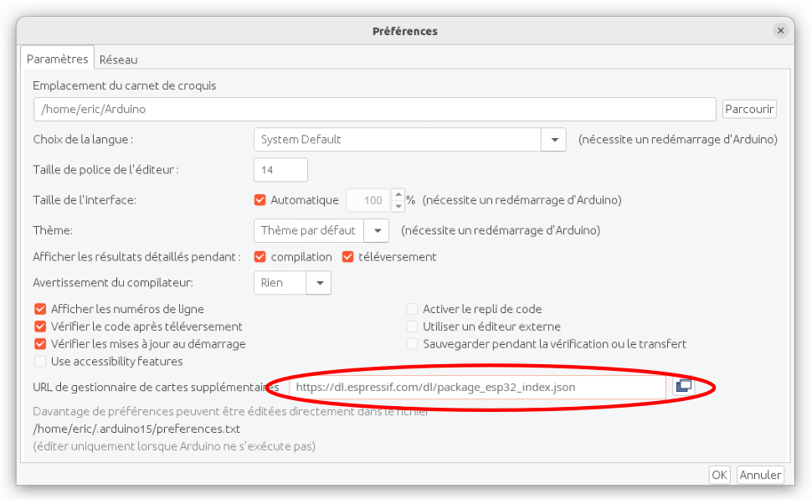Open the additional board URLs editor window icon

pyautogui.click(x=683, y=386)
